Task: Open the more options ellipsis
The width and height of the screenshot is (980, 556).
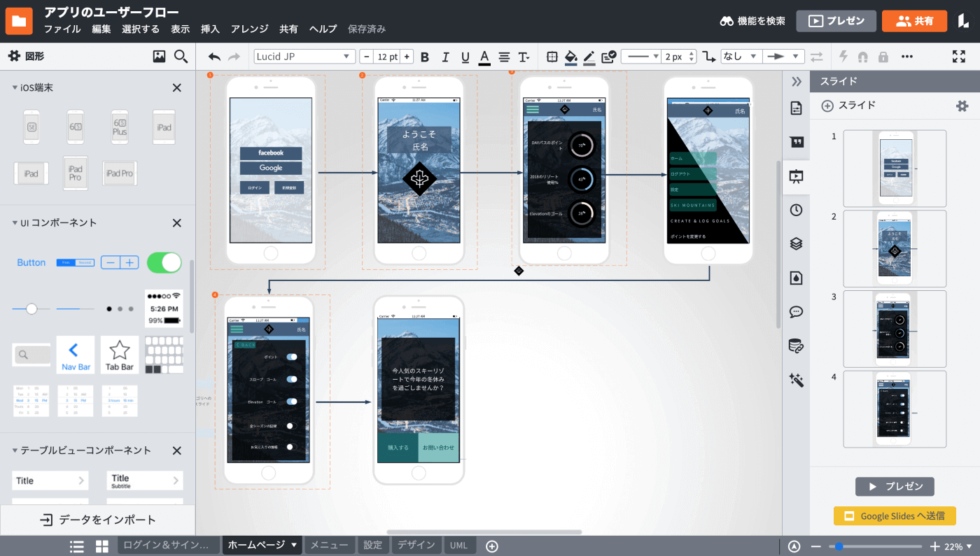Action: pos(907,57)
